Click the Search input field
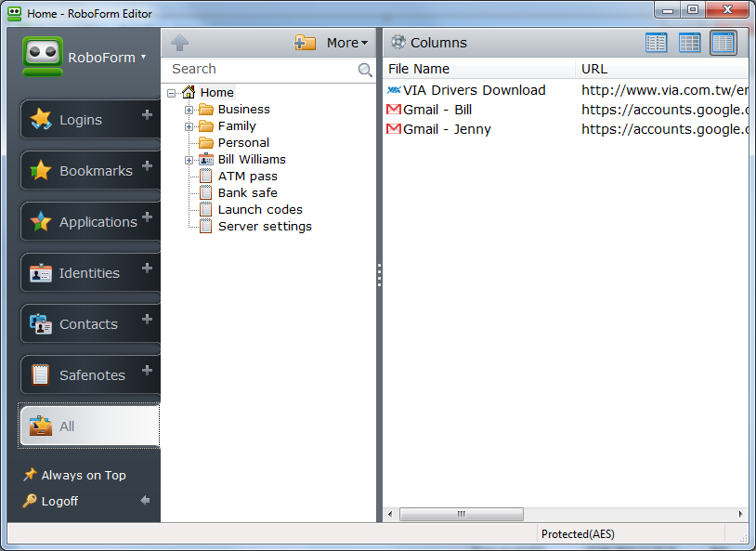This screenshot has height=551, width=756. click(x=263, y=69)
